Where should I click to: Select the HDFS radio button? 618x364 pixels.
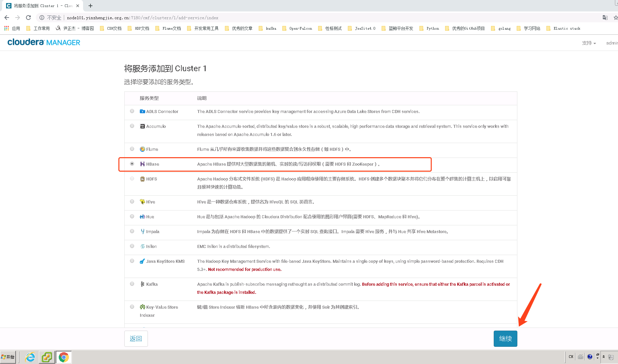132,178
